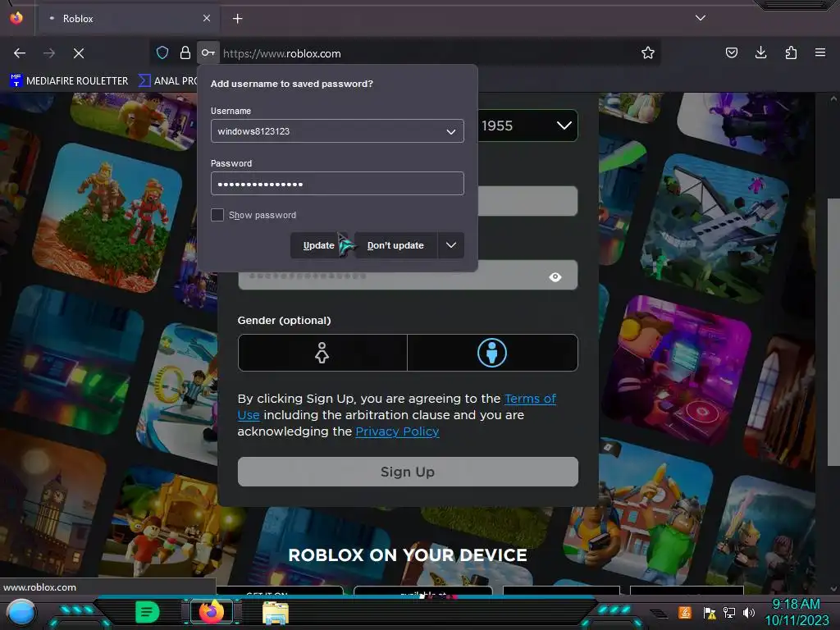The height and width of the screenshot is (630, 840).
Task: Bookmark this page with the star
Action: point(648,53)
